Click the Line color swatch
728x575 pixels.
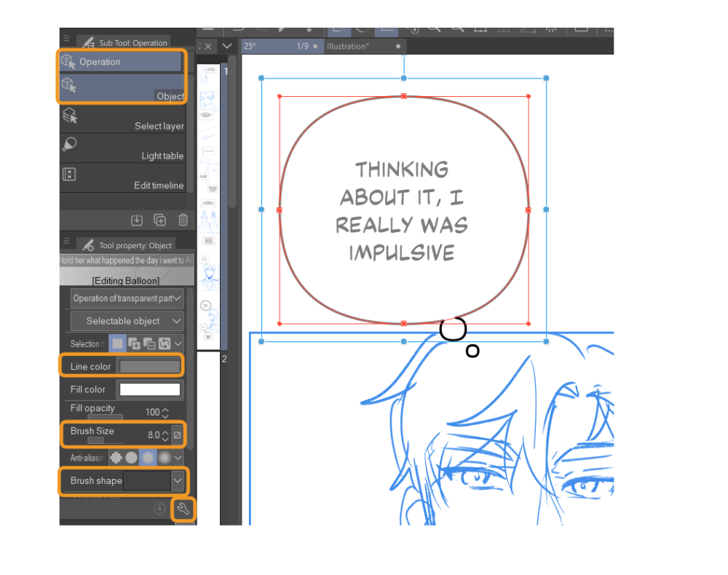pyautogui.click(x=150, y=366)
